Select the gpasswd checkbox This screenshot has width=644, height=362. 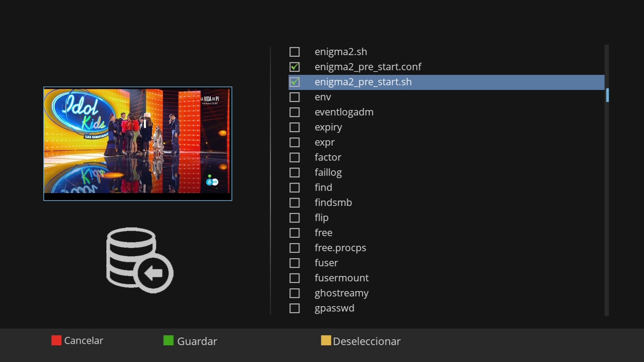294,308
